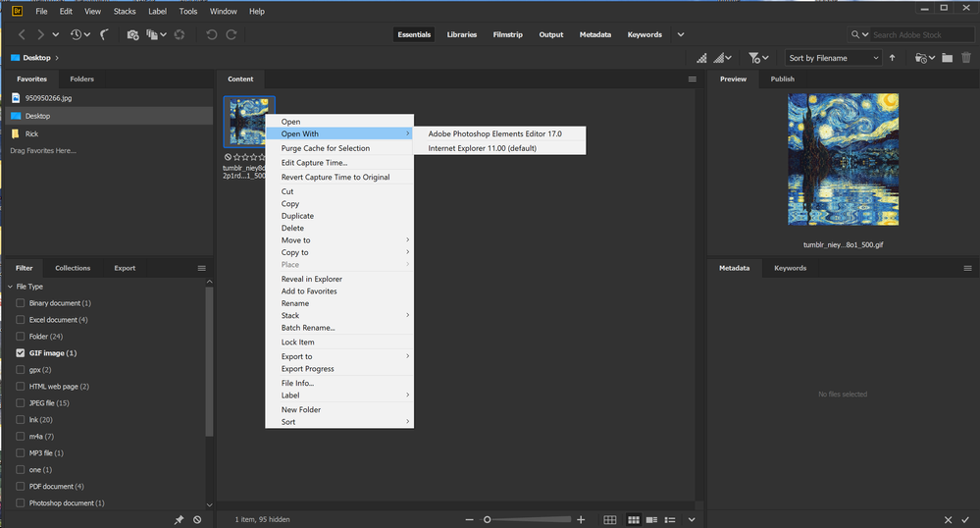Open the Sort by Filename dropdown
Viewport: 980px width, 528px height.
(833, 58)
